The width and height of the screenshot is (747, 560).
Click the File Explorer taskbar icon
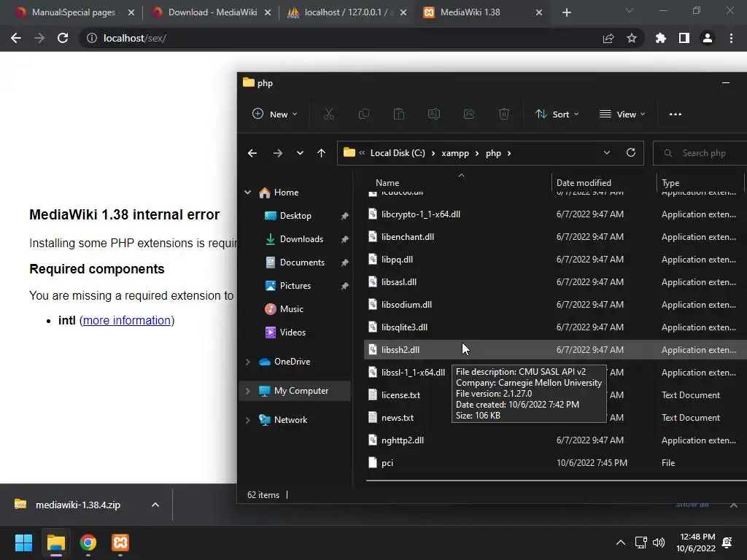point(55,542)
